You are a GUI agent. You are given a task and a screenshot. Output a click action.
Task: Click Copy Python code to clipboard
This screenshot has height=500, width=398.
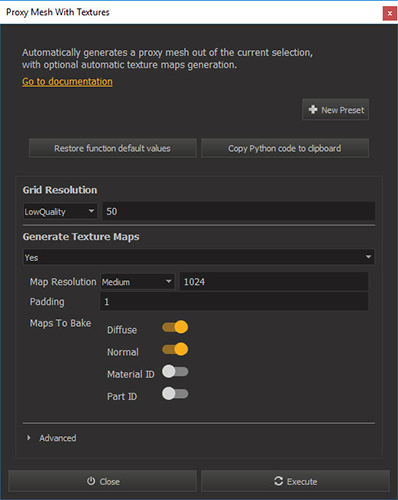point(285,148)
